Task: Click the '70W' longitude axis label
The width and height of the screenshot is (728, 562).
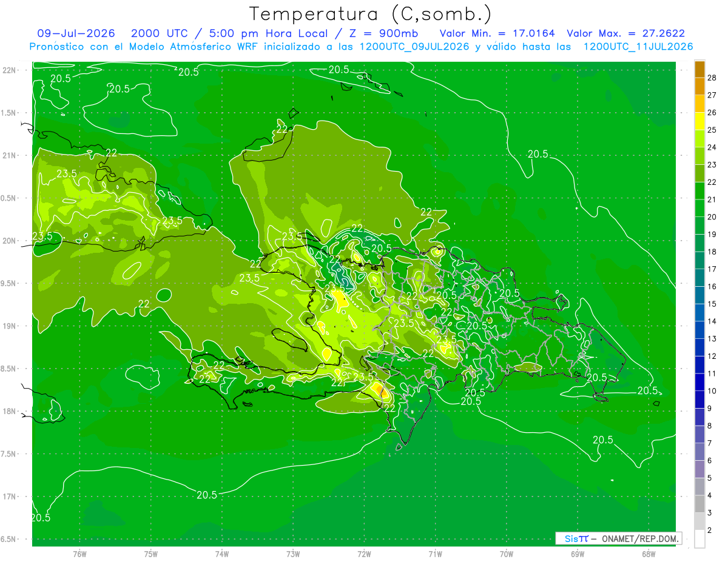Action: point(507,554)
